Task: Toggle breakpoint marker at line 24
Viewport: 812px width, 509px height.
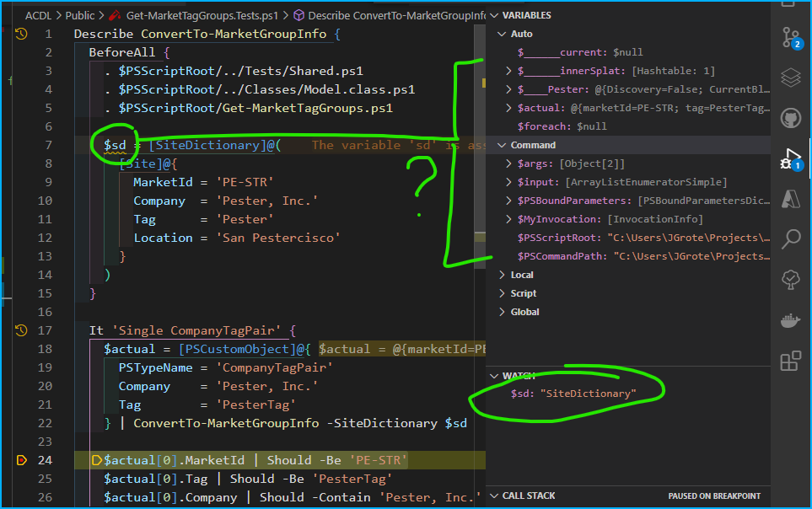Action: (21, 460)
